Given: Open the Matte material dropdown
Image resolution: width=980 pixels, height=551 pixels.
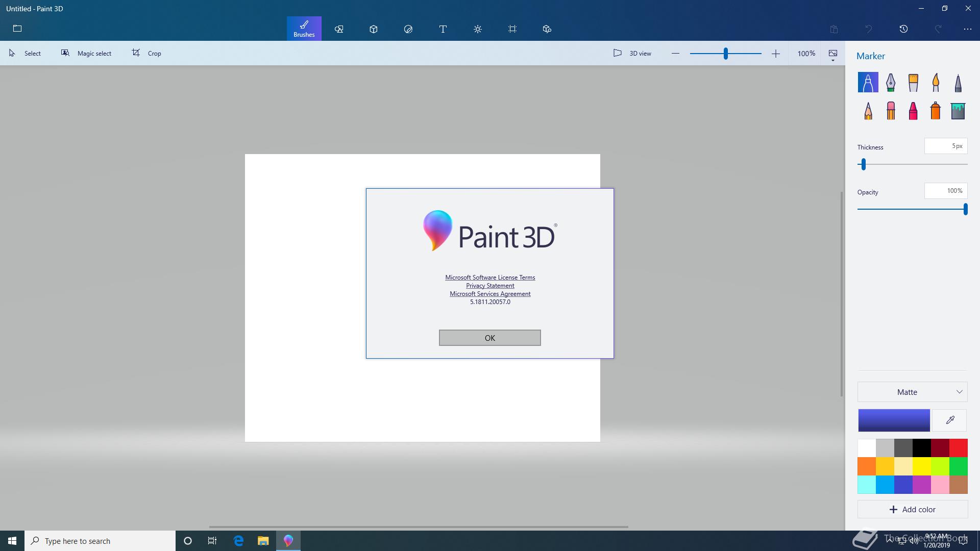Looking at the screenshot, I should click(913, 392).
